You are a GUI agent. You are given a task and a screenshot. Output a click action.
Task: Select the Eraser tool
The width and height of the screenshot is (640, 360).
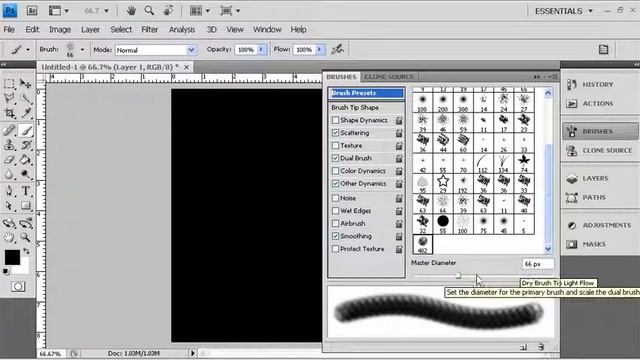[x=9, y=160]
